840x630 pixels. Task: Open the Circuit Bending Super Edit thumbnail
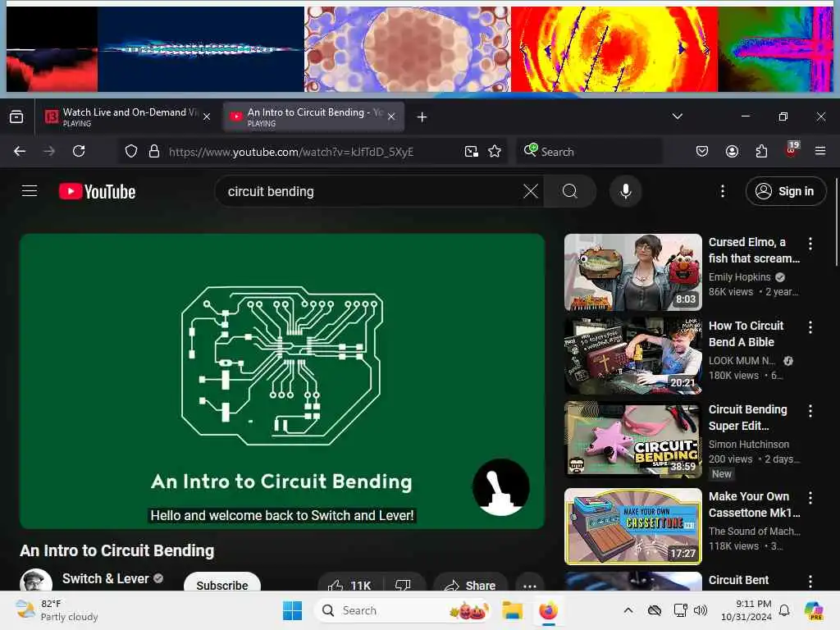pos(632,440)
